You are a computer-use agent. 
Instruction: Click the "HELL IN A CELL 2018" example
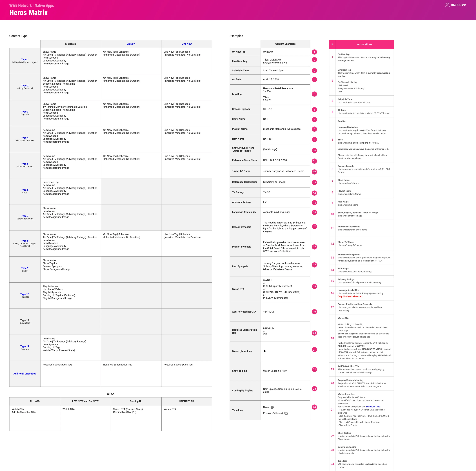click(x=275, y=160)
